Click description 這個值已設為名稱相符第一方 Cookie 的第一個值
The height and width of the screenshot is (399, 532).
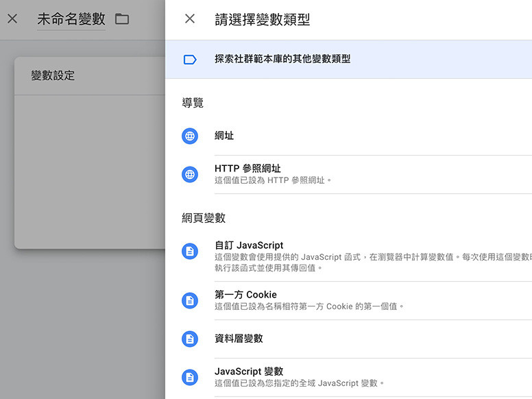309,306
